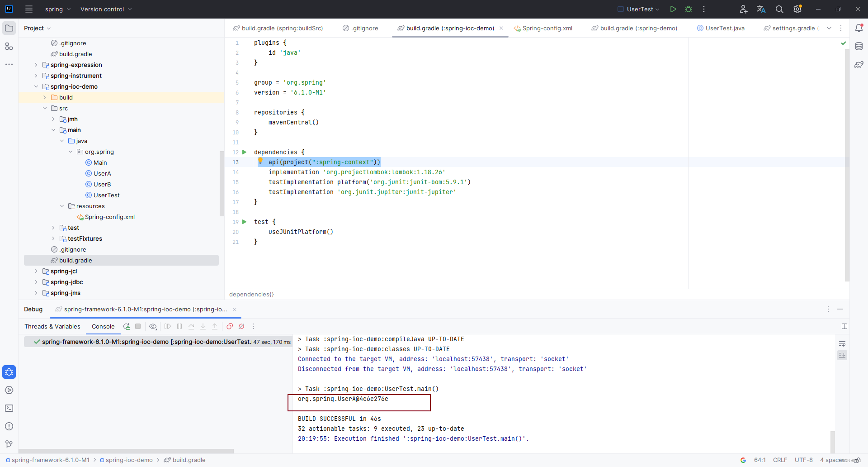Rerun the debug session
This screenshot has height=467, width=868.
pyautogui.click(x=127, y=326)
